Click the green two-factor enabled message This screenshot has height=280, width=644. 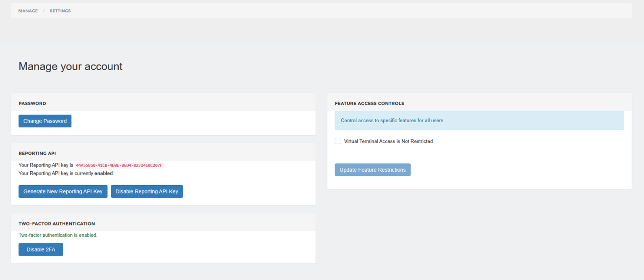click(x=58, y=235)
